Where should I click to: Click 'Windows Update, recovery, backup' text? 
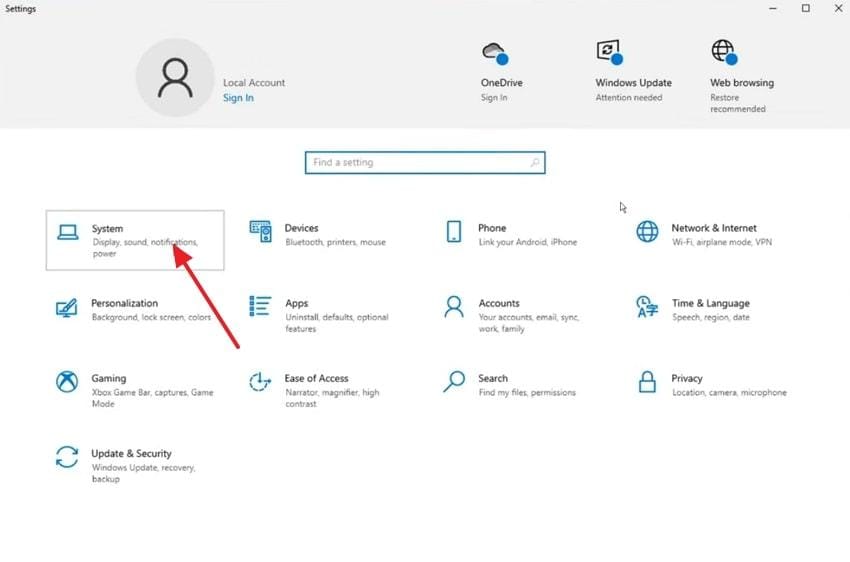143,473
